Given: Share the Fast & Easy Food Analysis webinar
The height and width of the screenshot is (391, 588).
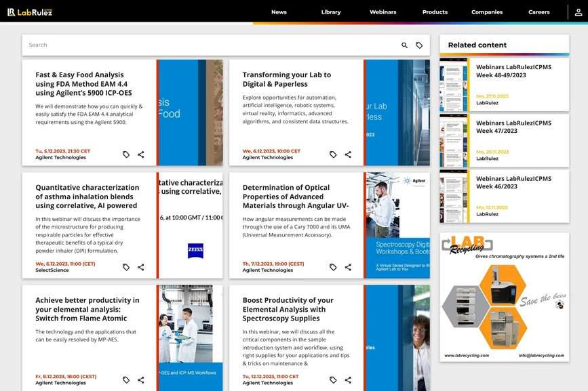Looking at the screenshot, I should [x=140, y=155].
